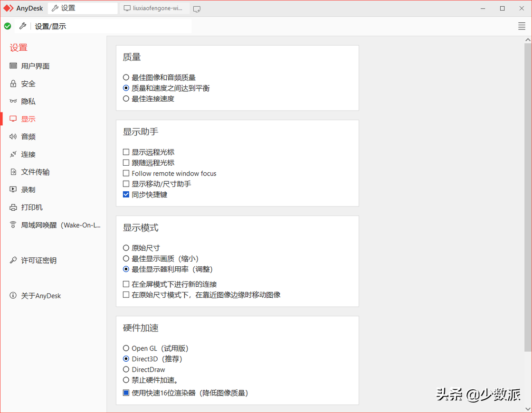Image resolution: width=532 pixels, height=413 pixels.
Task: Choose 原始尺寸 display mode
Action: click(126, 247)
